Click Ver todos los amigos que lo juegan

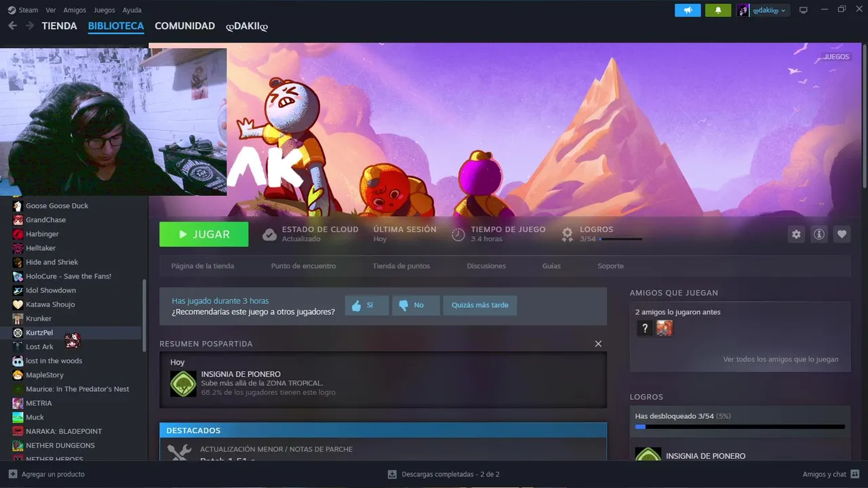coord(781,359)
